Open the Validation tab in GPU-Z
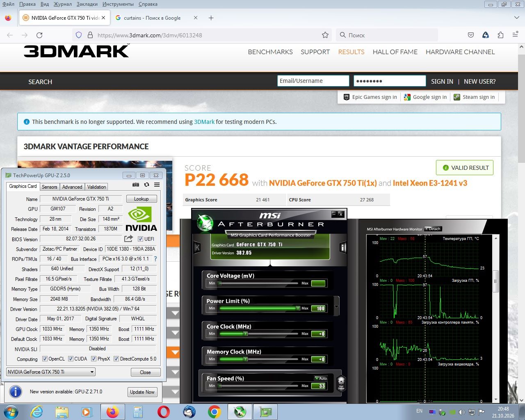Image resolution: width=525 pixels, height=420 pixels. pyautogui.click(x=97, y=187)
